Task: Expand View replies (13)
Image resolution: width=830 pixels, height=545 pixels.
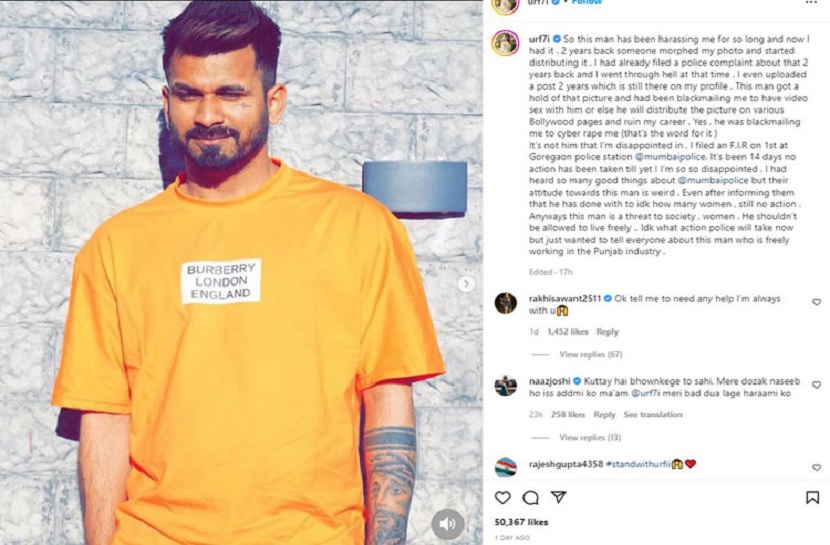Action: click(x=590, y=437)
